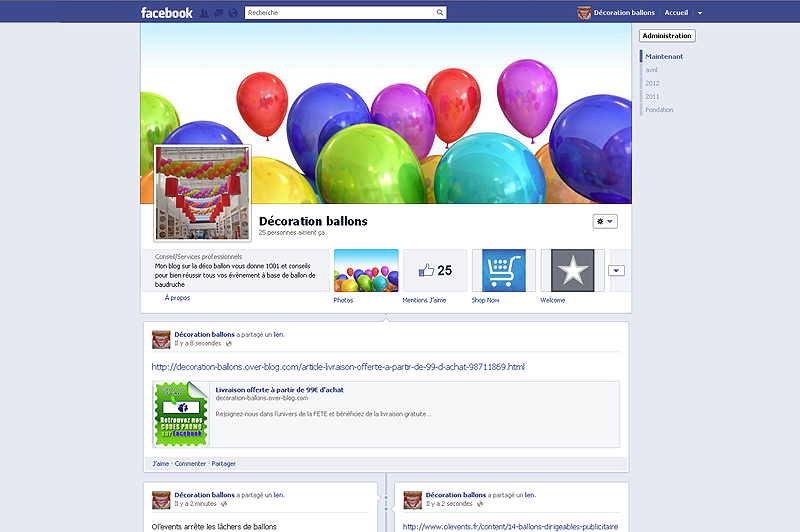This screenshot has width=800, height=532.
Task: Click the search magnifier button
Action: pos(440,13)
